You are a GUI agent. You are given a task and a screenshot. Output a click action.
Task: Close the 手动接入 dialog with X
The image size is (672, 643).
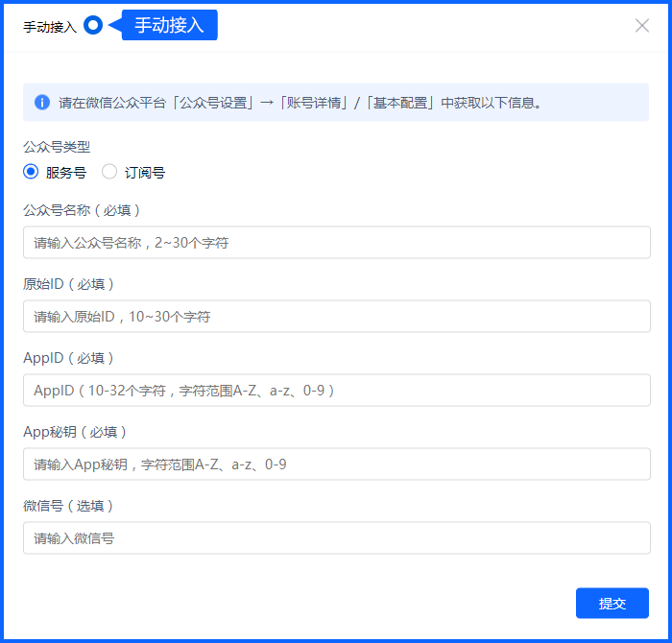coord(642,26)
